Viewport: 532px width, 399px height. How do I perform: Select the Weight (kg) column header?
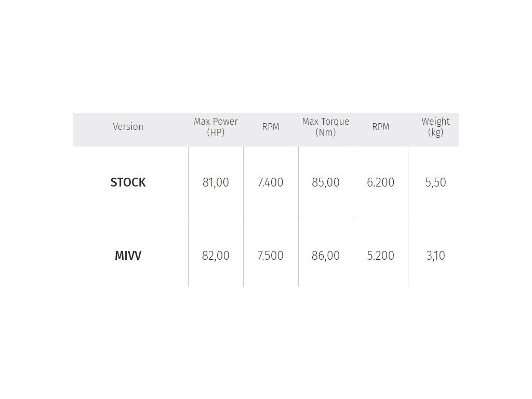click(x=436, y=127)
